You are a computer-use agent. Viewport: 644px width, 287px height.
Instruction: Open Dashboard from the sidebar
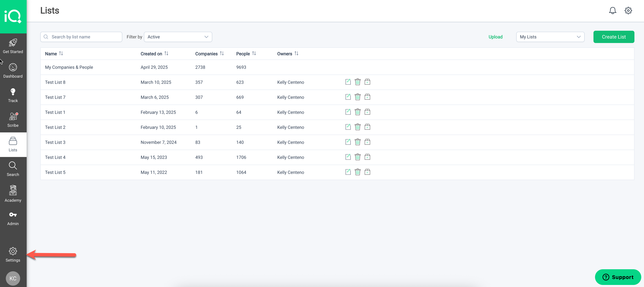(13, 71)
